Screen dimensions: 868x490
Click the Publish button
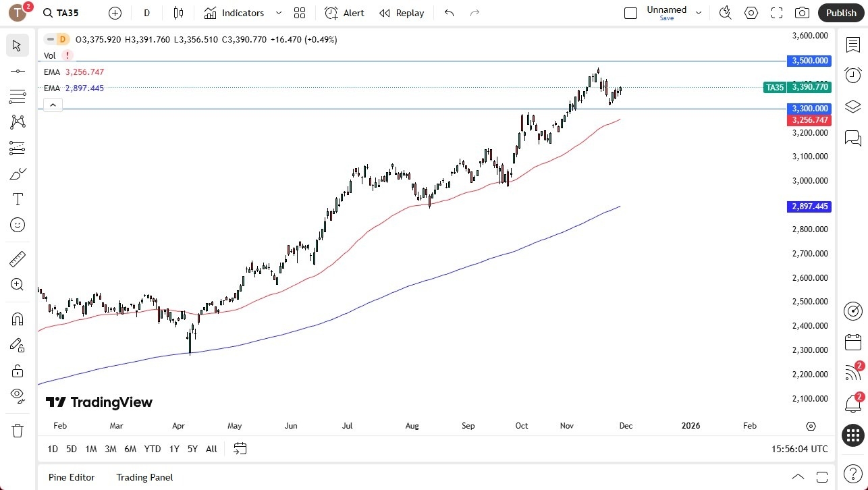pos(840,12)
